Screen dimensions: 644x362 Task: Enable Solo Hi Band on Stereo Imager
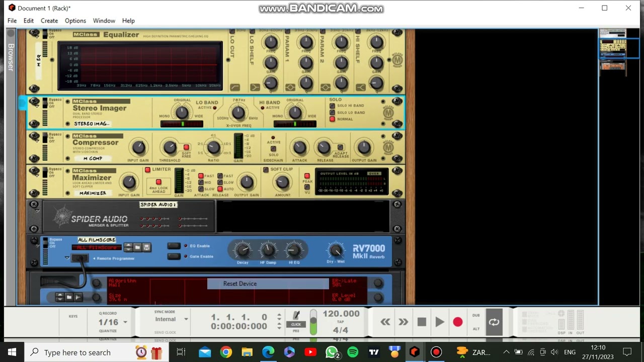[332, 106]
